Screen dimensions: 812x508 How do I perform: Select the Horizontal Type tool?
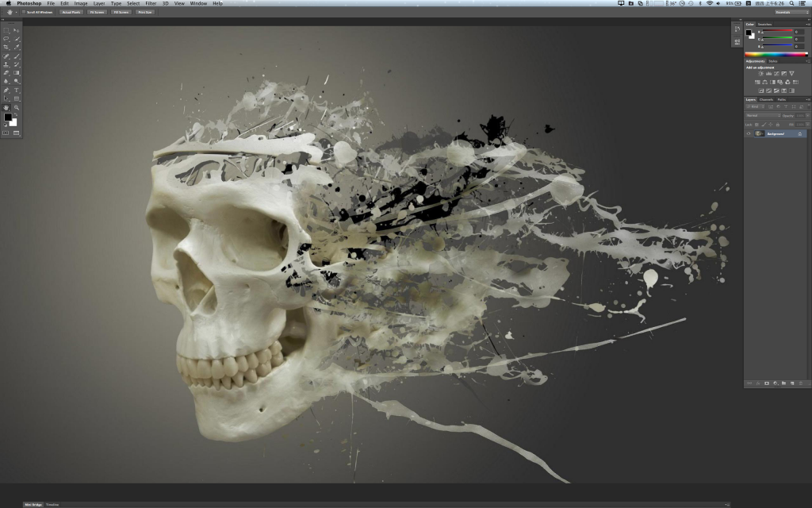tap(17, 90)
